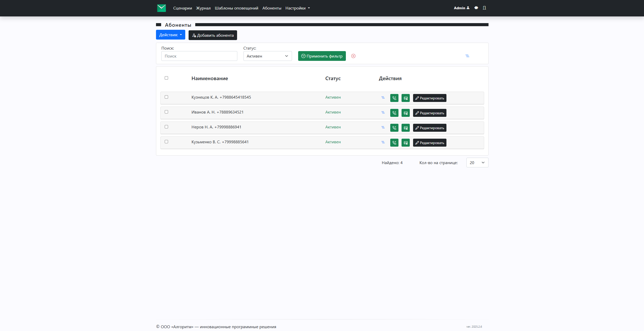Expand the Действия dropdown button

170,35
